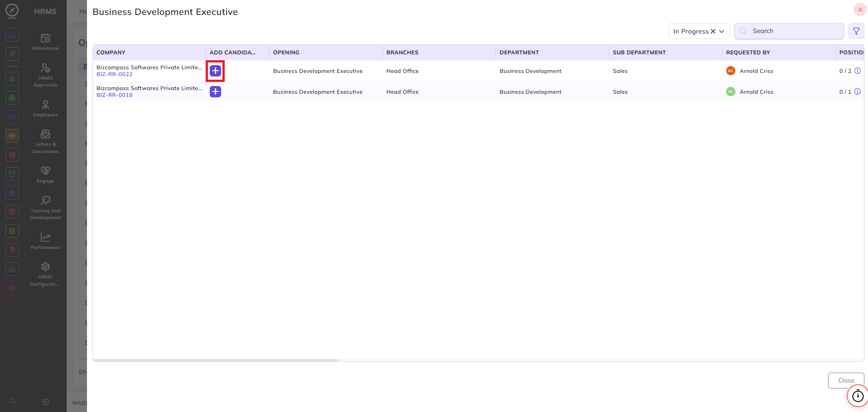Click the horizontal table scrollbar
Viewport: 868px width, 412px height.
coord(215,360)
